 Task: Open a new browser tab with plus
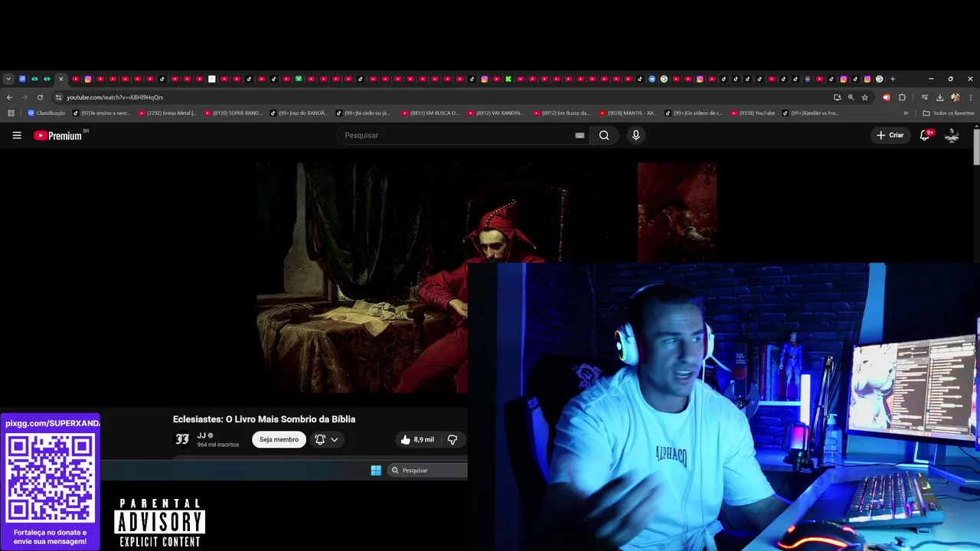coord(893,79)
